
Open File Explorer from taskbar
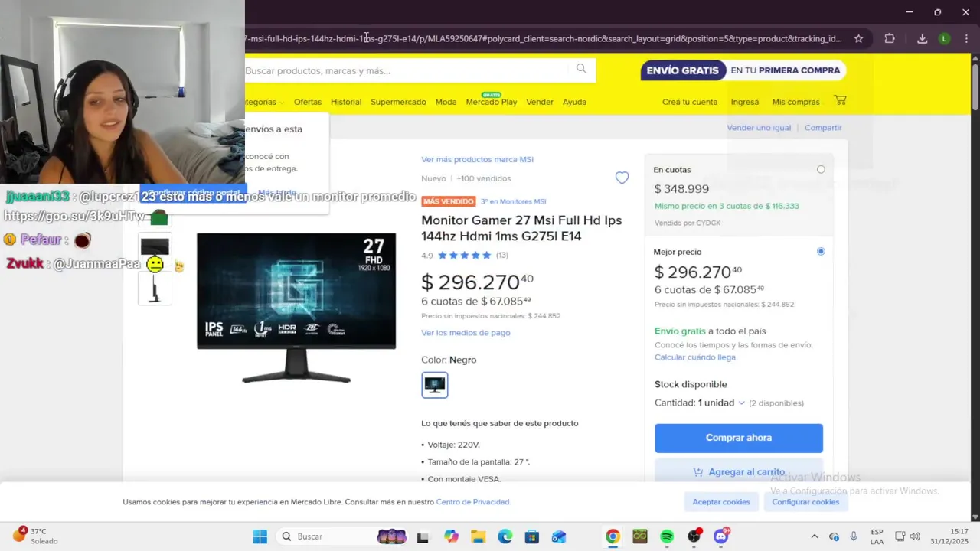coord(478,536)
